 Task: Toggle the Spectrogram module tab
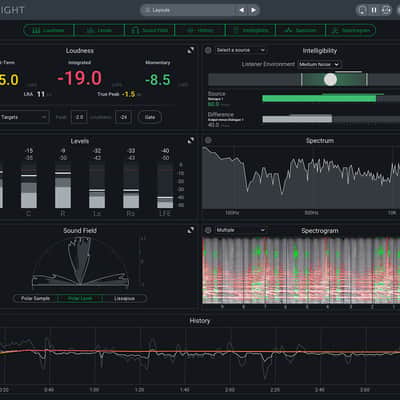(351, 30)
